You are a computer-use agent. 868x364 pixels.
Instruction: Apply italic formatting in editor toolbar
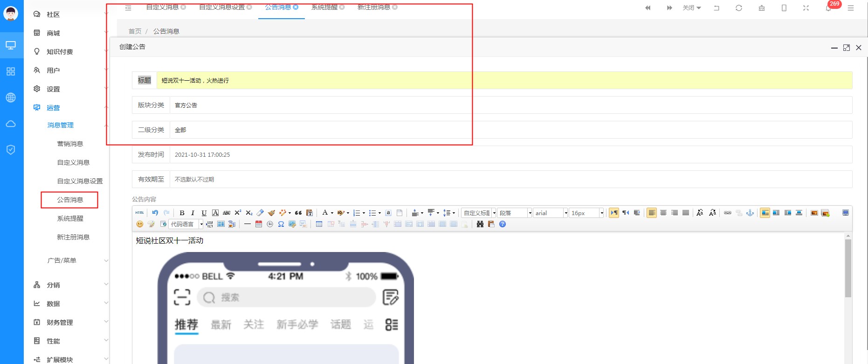pyautogui.click(x=193, y=213)
